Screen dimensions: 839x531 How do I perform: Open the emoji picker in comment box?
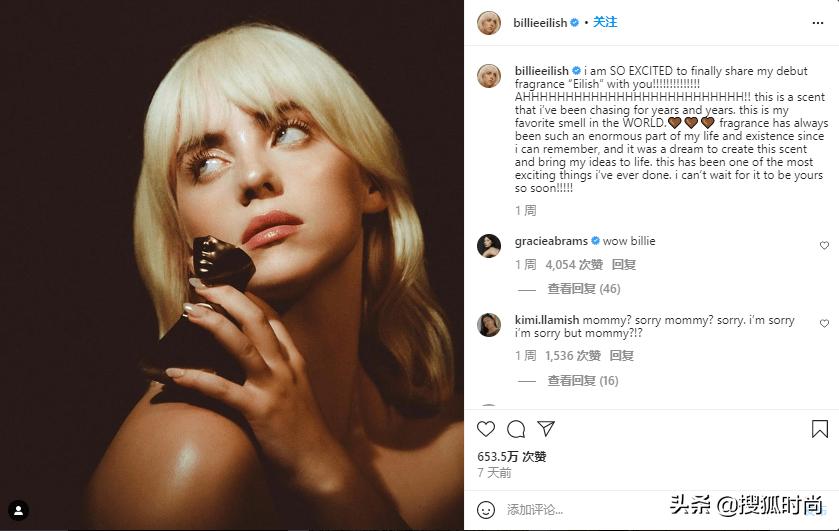point(487,509)
